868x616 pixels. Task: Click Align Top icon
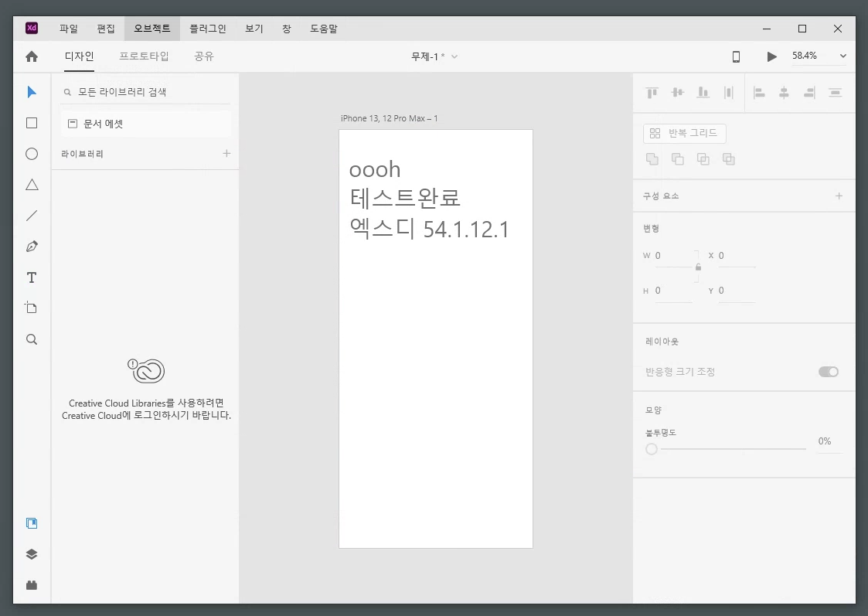(x=652, y=93)
